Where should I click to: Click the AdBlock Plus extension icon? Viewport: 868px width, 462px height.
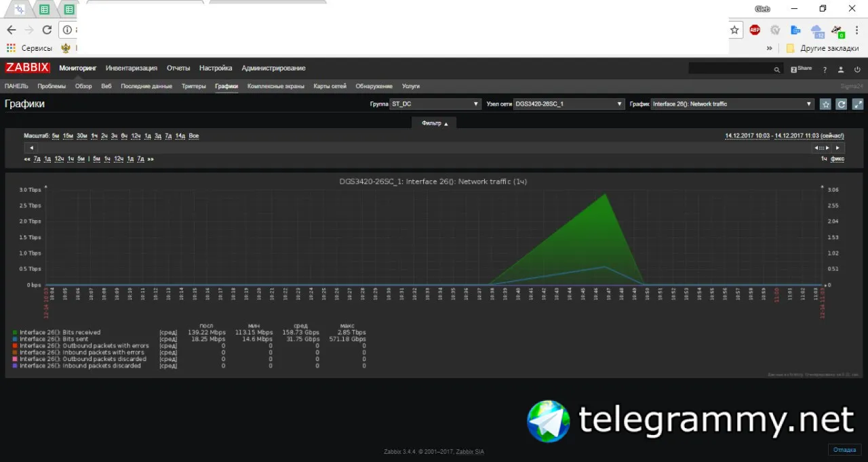pos(755,30)
